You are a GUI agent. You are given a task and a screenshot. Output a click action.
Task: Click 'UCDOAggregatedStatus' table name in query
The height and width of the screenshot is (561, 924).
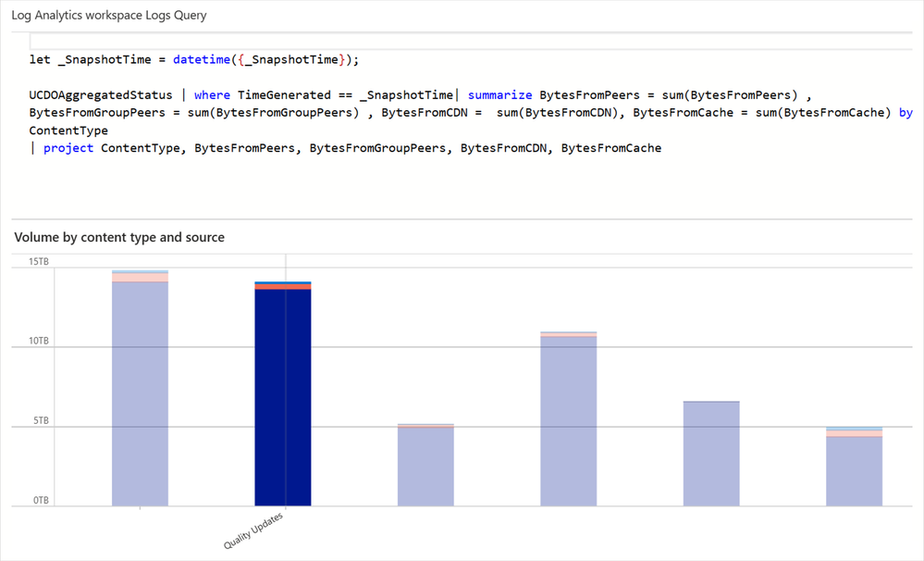tap(101, 95)
